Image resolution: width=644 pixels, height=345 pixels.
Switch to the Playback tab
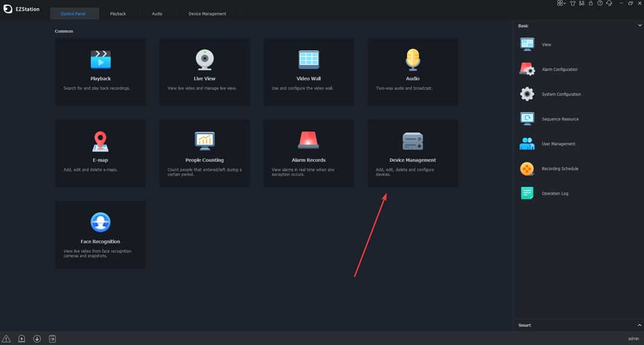coord(118,13)
